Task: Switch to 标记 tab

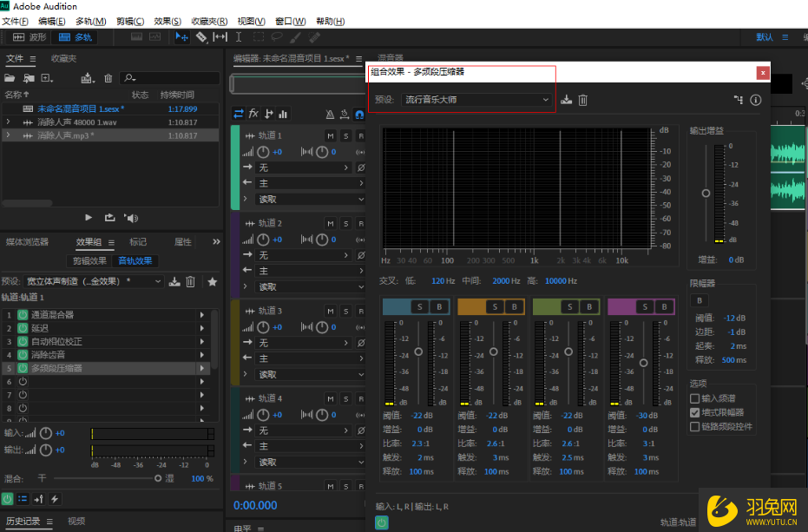Action: (138, 242)
